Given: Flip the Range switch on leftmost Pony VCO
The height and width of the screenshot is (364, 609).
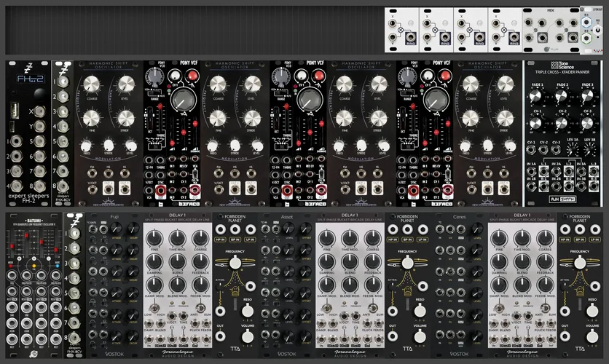Looking at the screenshot, I should click(x=154, y=92).
